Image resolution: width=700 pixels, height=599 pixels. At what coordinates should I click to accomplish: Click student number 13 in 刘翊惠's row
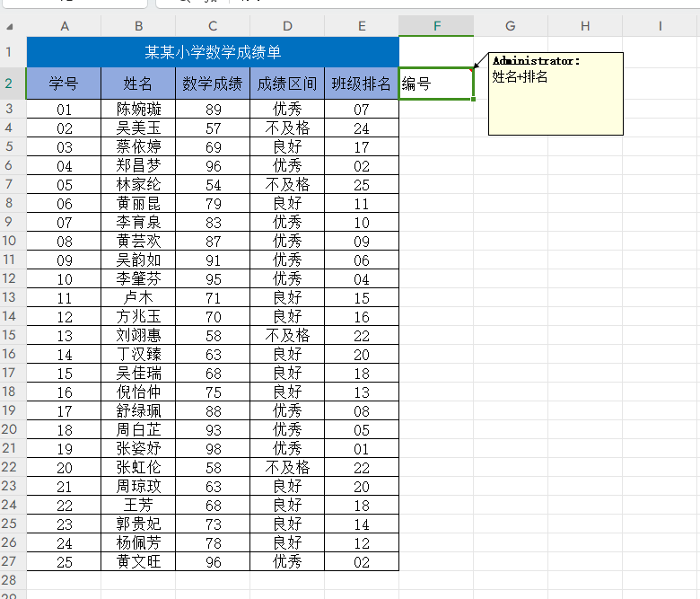pos(64,336)
